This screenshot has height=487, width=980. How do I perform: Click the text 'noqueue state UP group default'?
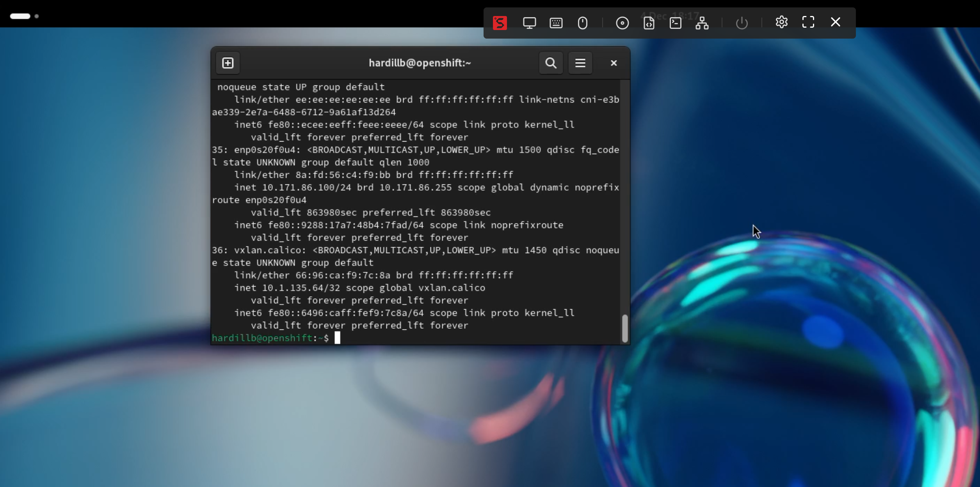tap(301, 87)
